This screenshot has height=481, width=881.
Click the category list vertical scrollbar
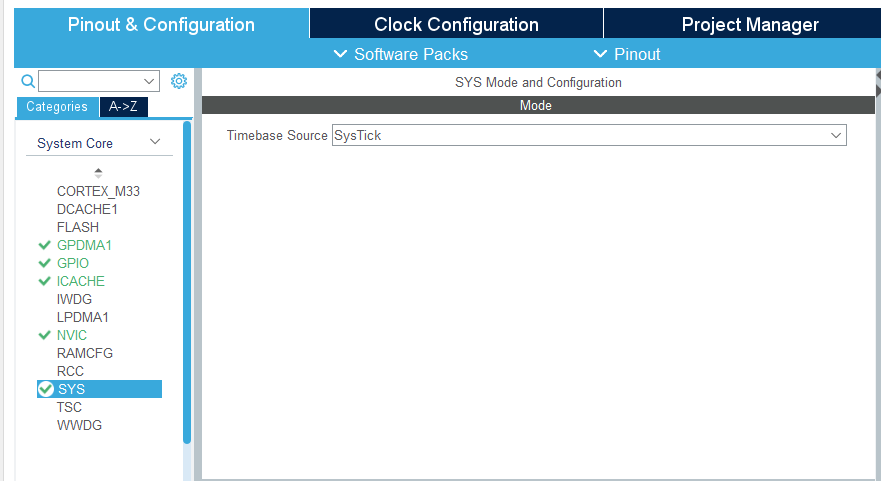pos(187,283)
